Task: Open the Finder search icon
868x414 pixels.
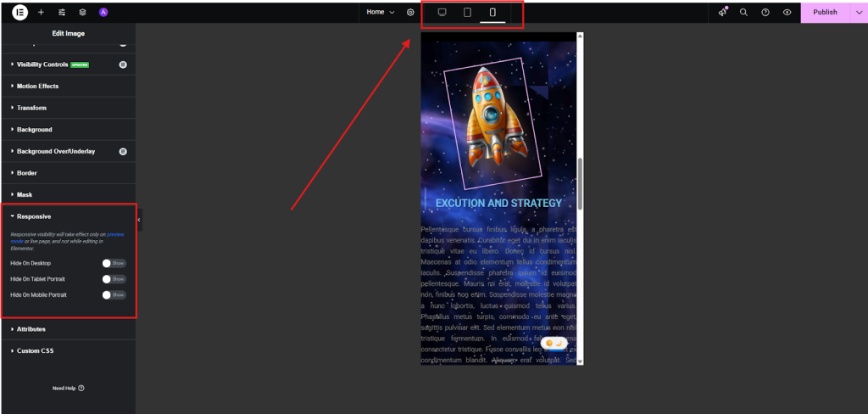Action: point(743,12)
